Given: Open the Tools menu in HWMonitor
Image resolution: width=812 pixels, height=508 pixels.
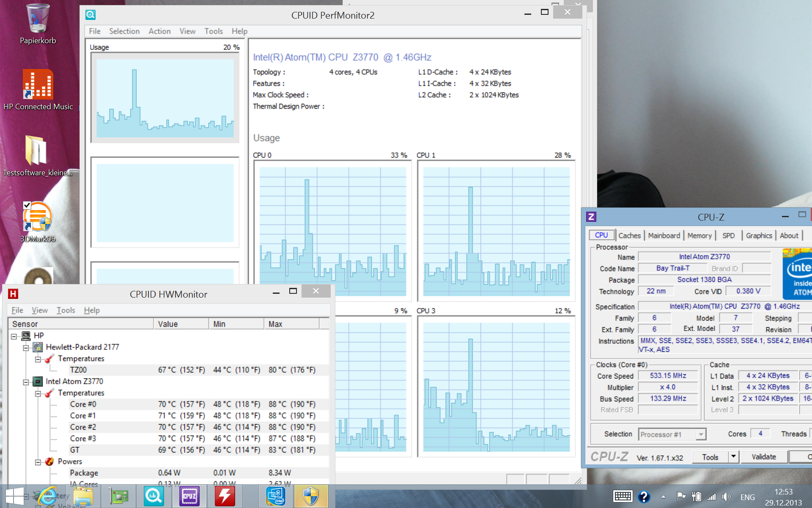Looking at the screenshot, I should pyautogui.click(x=66, y=310).
